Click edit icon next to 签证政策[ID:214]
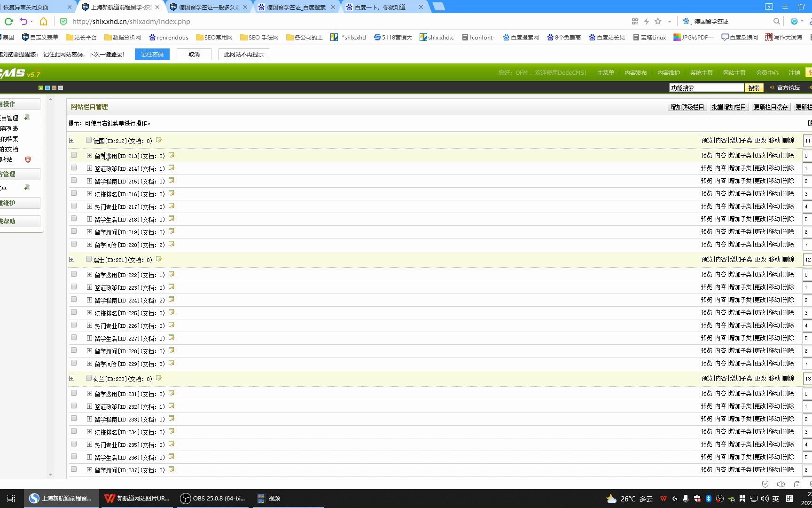The width and height of the screenshot is (812, 508). pyautogui.click(x=172, y=168)
